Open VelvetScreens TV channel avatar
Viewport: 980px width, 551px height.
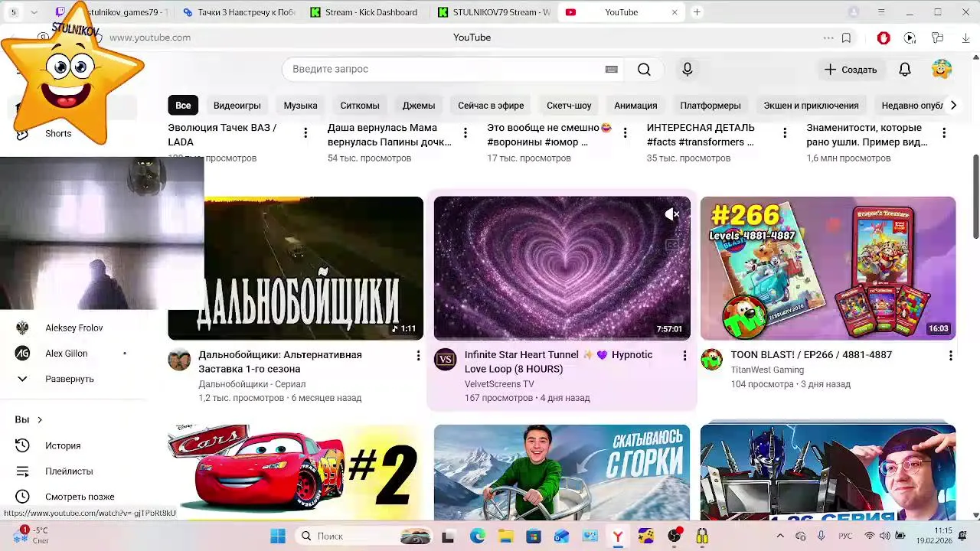(x=446, y=360)
